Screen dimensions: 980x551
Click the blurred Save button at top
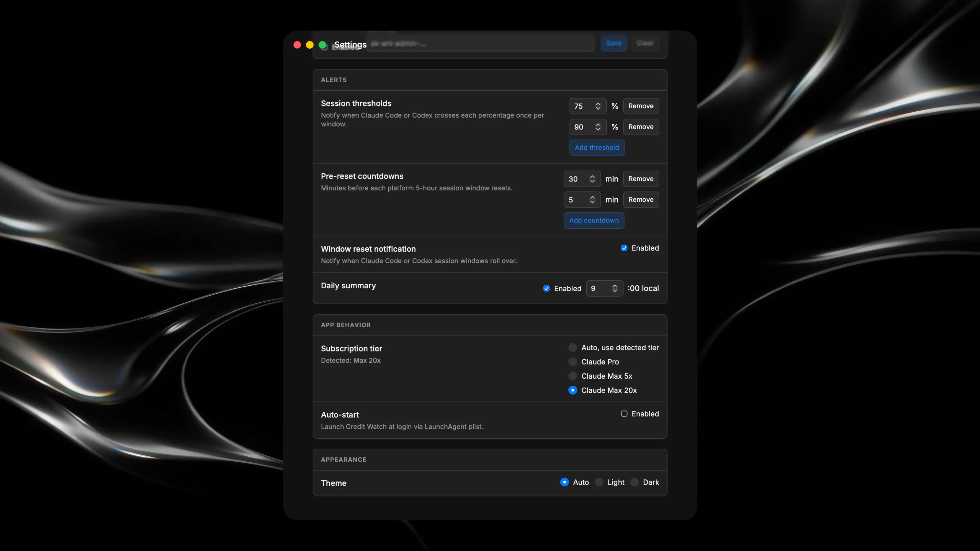tap(614, 43)
